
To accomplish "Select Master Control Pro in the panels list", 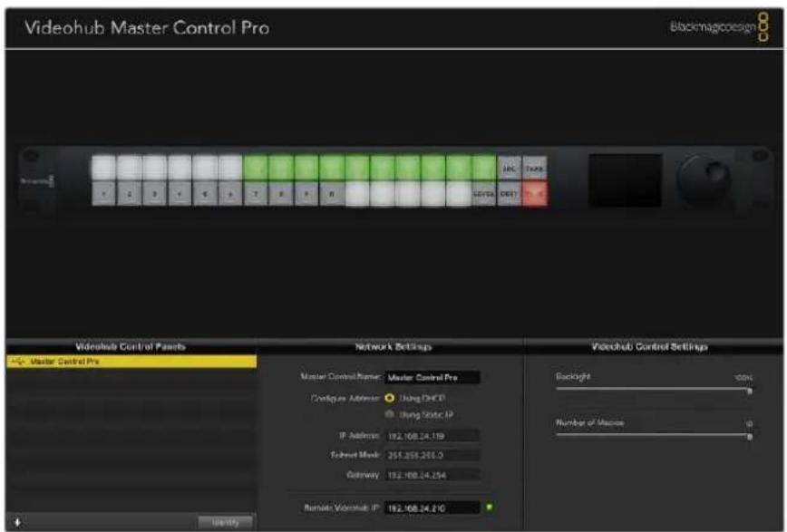I will [131, 362].
